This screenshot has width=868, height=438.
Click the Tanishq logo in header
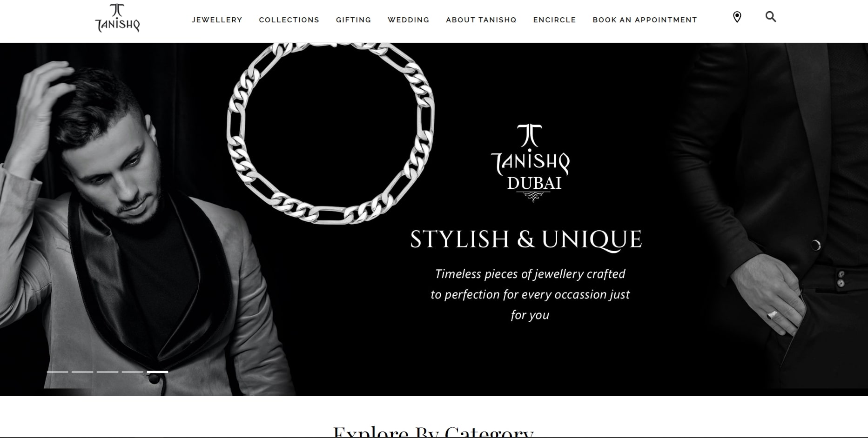coord(117,18)
